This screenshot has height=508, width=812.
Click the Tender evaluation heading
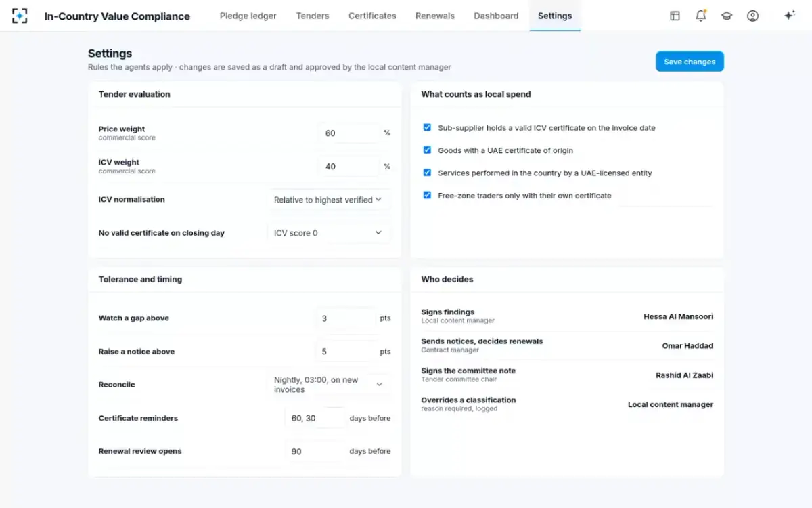point(135,94)
